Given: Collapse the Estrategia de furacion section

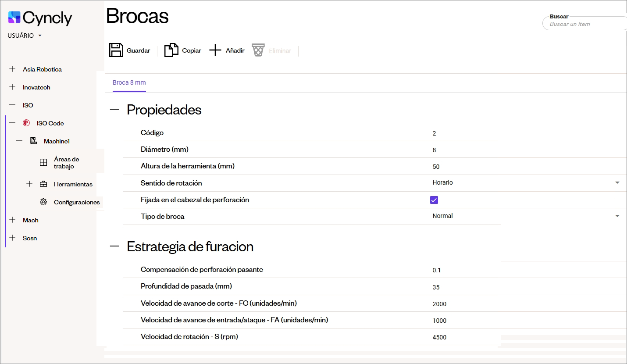Looking at the screenshot, I should 114,246.
